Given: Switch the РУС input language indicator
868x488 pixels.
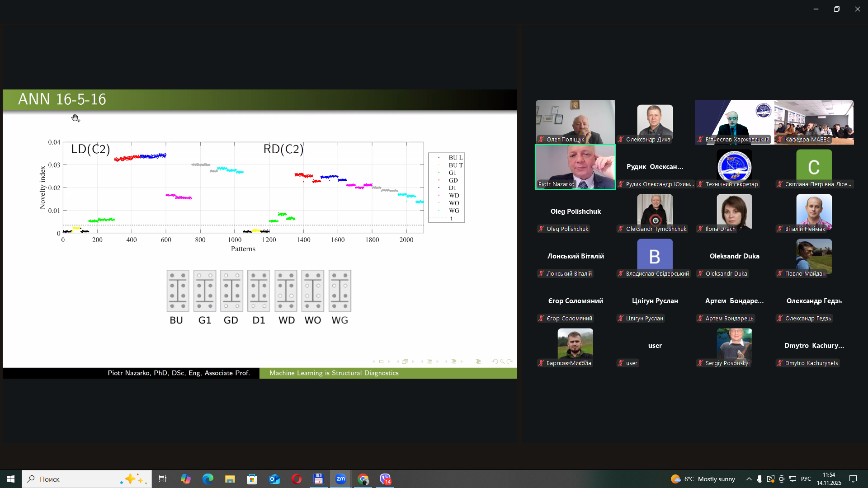Looking at the screenshot, I should (x=806, y=479).
